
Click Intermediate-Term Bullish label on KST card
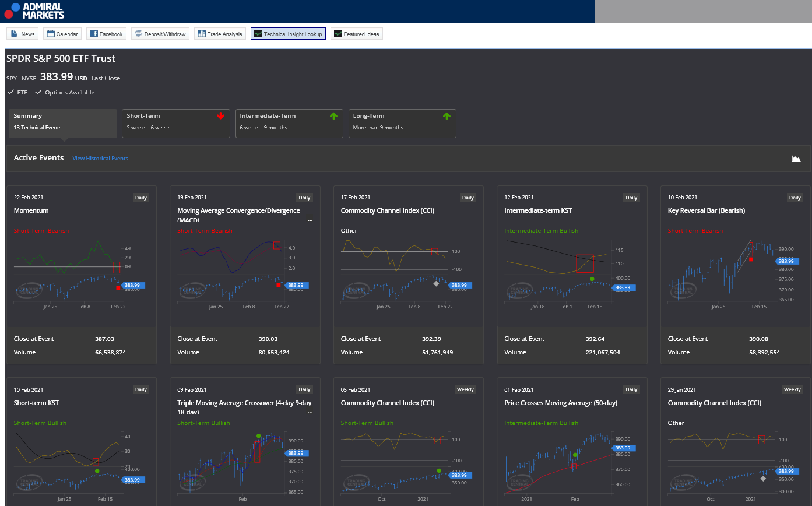541,231
